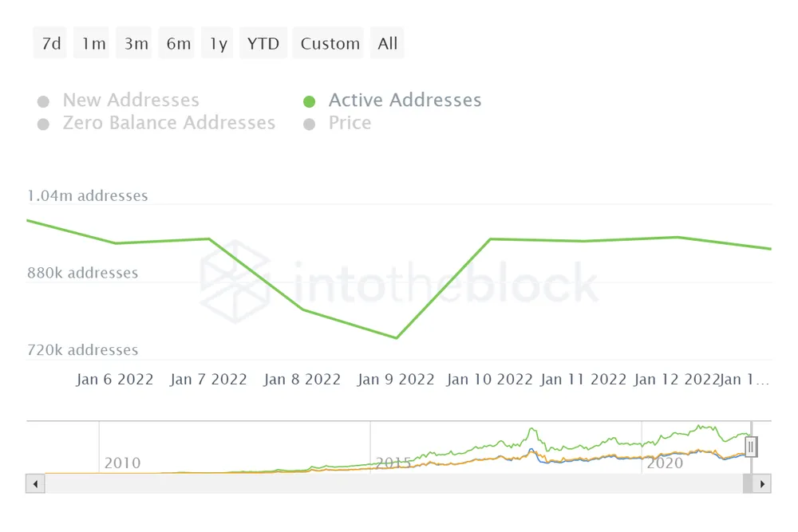Enable the New Addresses series label

click(x=131, y=100)
